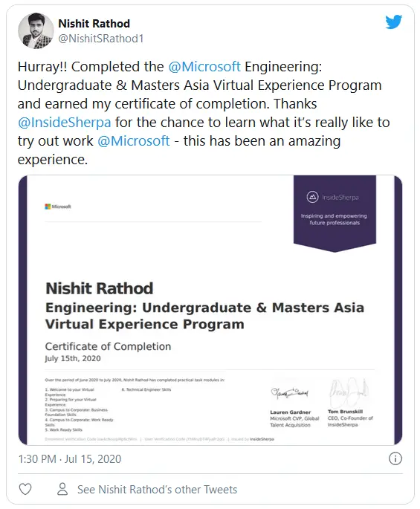
Task: Like the tweet with the heart icon
Action: coord(25,489)
